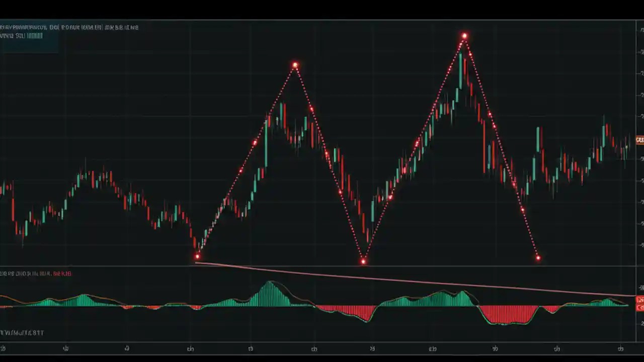The width and height of the screenshot is (644, 362).
Task: Click the red last-price label on the right axis
Action: (639, 140)
